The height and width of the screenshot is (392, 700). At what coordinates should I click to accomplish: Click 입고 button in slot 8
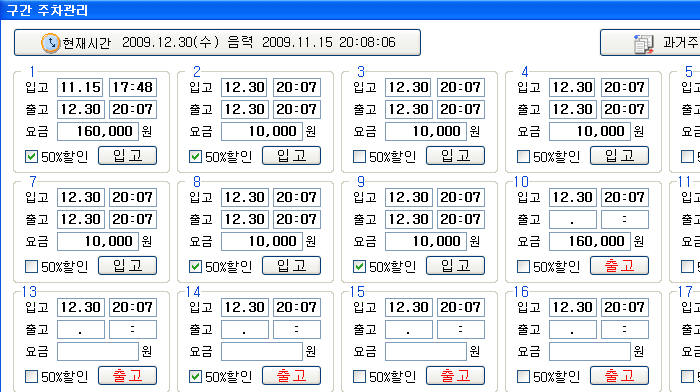(x=291, y=266)
